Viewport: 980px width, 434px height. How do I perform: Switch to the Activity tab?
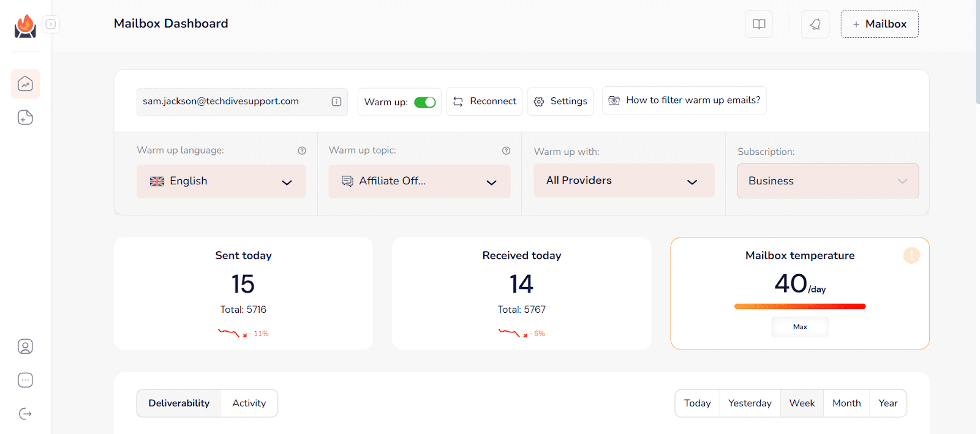[249, 403]
